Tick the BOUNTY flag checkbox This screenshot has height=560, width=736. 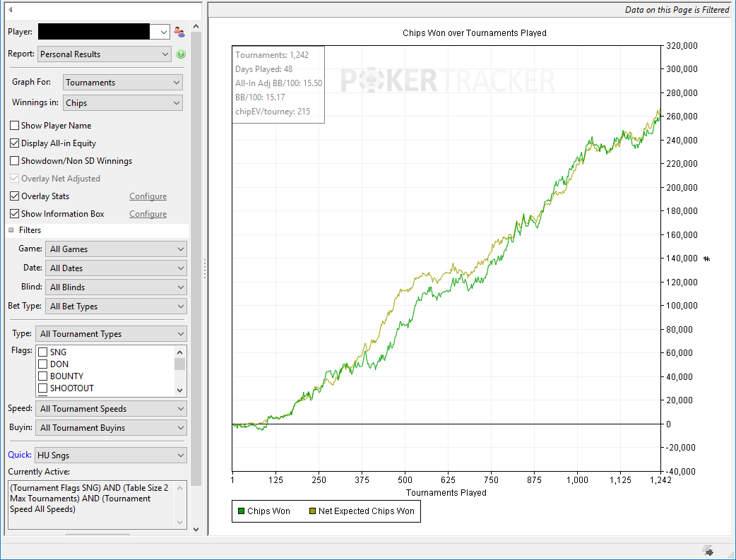click(x=42, y=376)
